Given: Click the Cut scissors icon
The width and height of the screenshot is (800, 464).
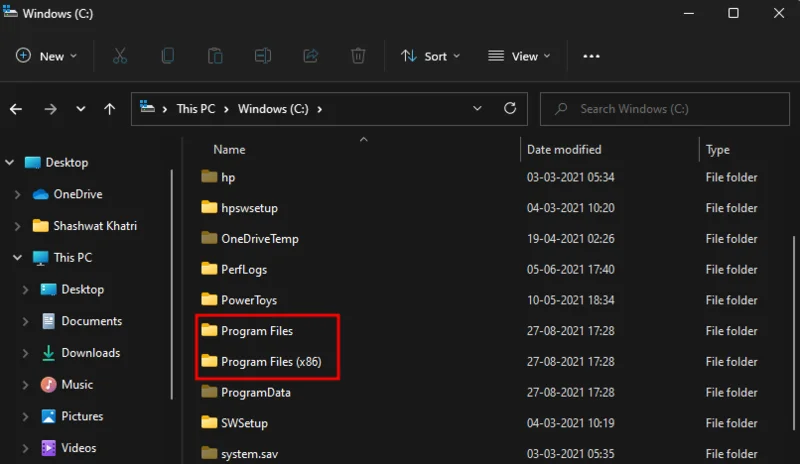Looking at the screenshot, I should (120, 56).
